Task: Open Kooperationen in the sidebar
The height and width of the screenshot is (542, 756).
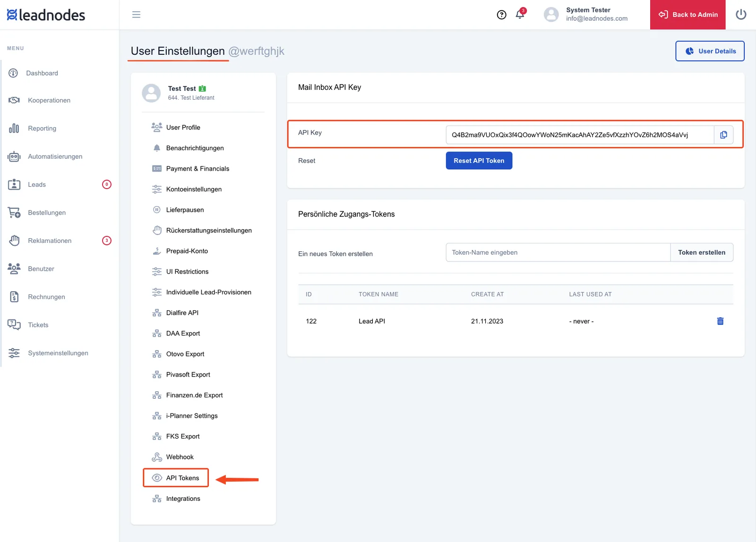Action: coord(49,100)
